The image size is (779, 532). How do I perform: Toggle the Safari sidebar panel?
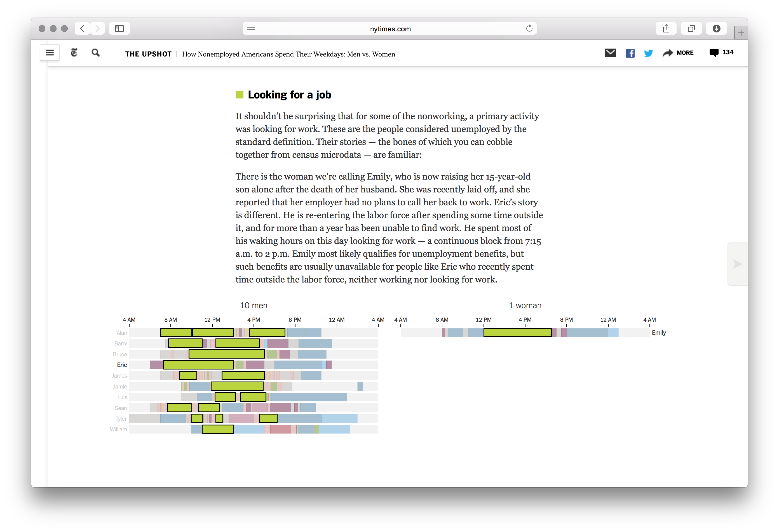(x=119, y=29)
